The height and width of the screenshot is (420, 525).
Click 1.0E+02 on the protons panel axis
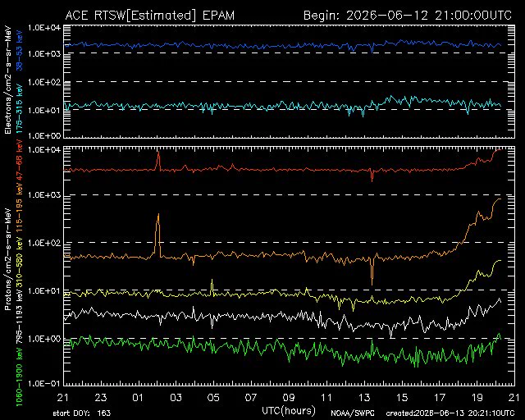pos(44,243)
